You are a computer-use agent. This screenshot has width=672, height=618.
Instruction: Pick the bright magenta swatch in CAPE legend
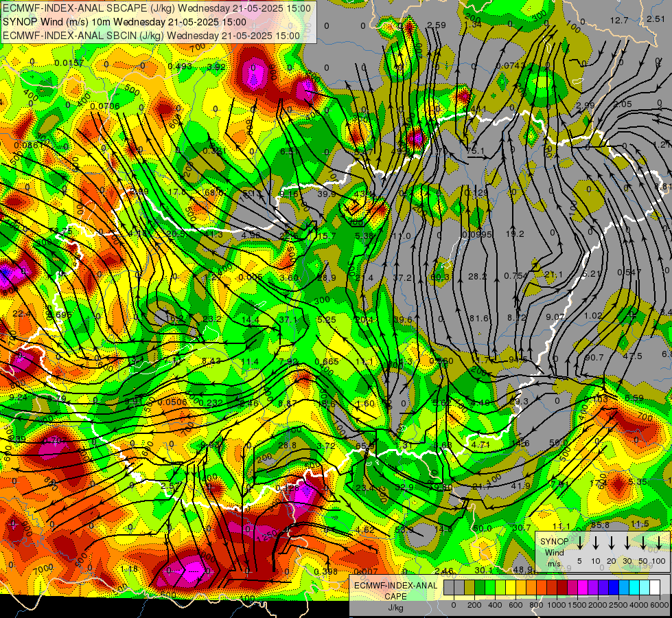(x=583, y=588)
